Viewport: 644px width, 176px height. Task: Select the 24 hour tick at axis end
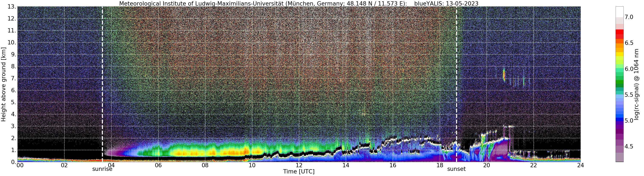pyautogui.click(x=581, y=165)
